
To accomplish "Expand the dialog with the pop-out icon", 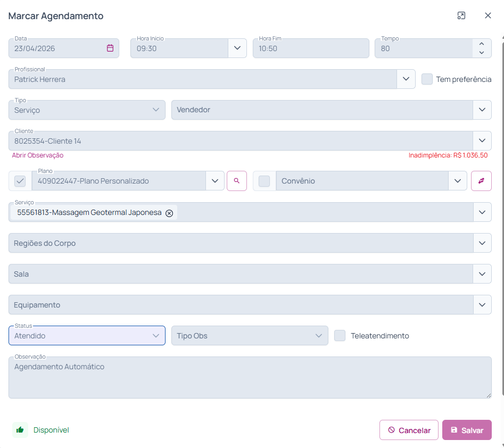I will pyautogui.click(x=461, y=15).
